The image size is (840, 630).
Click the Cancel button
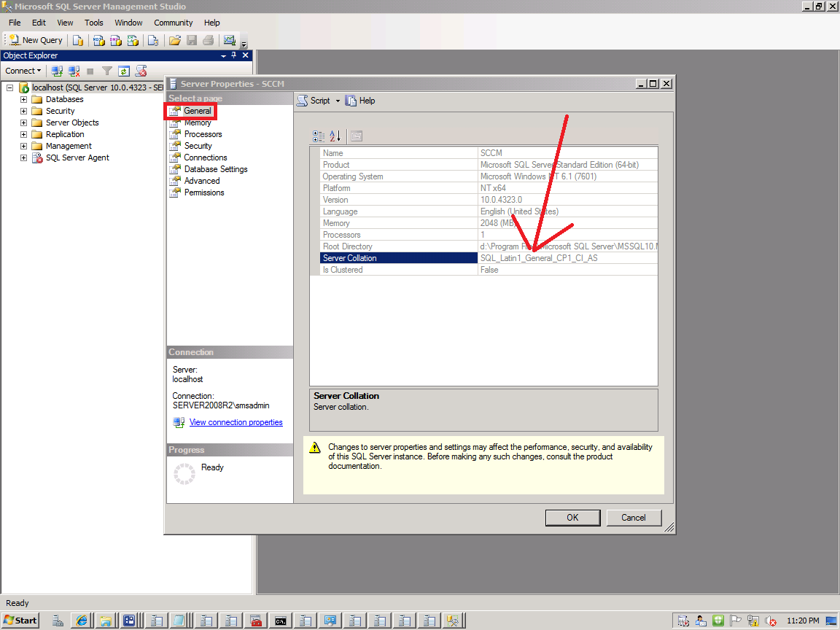[x=634, y=518]
